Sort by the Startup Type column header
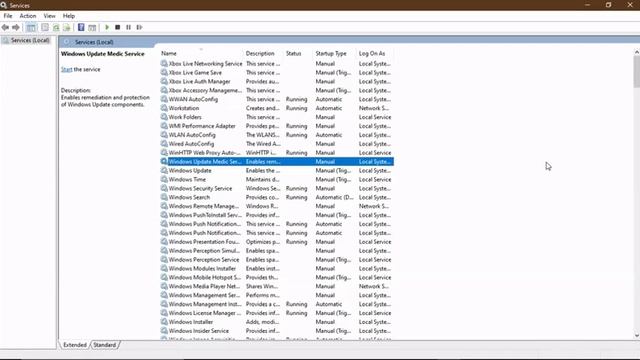The height and width of the screenshot is (360, 640). (331, 53)
